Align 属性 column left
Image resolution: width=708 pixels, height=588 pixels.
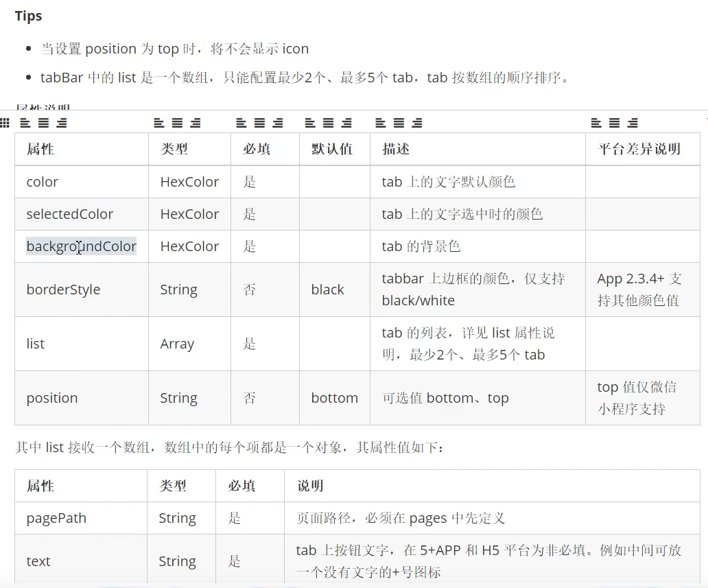tap(25, 123)
